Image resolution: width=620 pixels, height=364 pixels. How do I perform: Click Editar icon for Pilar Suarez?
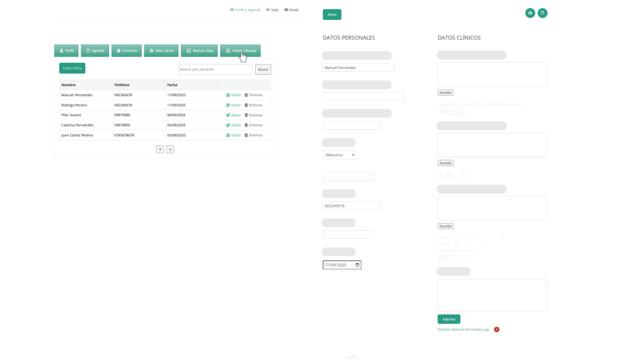pos(228,115)
